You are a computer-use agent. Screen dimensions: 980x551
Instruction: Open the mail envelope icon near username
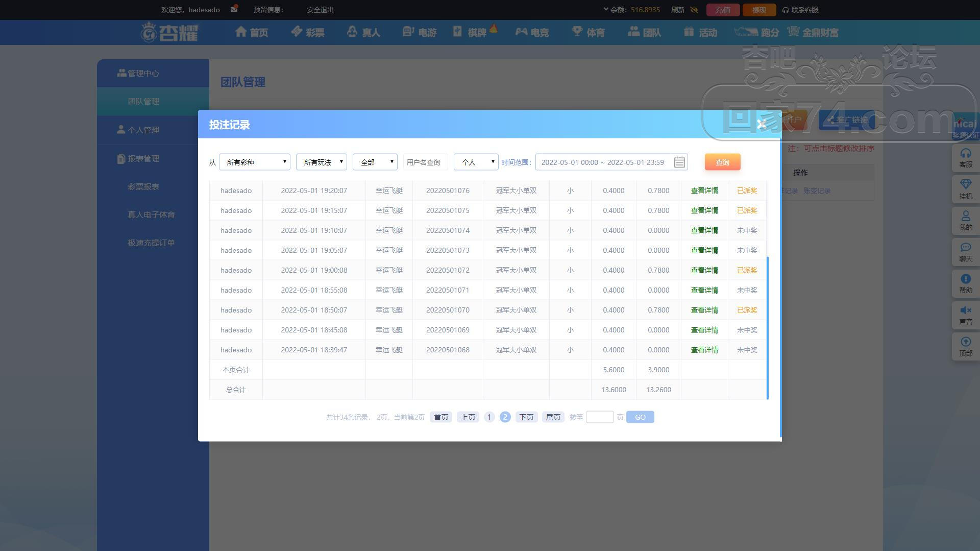(x=234, y=9)
